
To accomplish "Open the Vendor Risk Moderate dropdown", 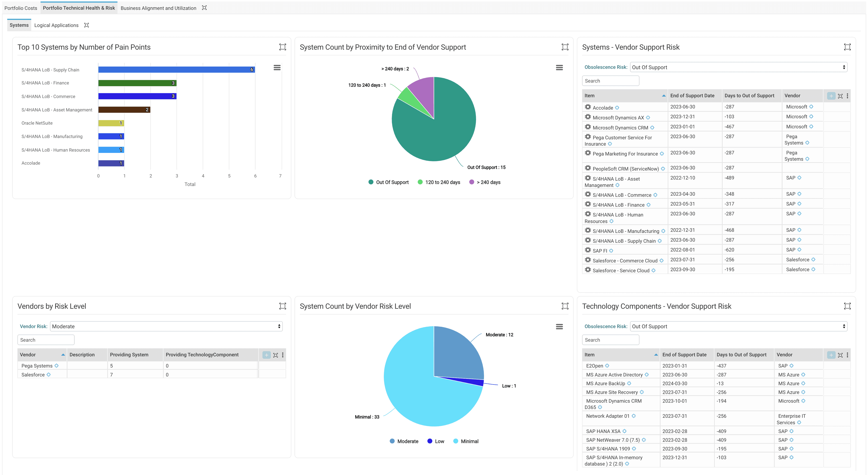I will tap(166, 326).
